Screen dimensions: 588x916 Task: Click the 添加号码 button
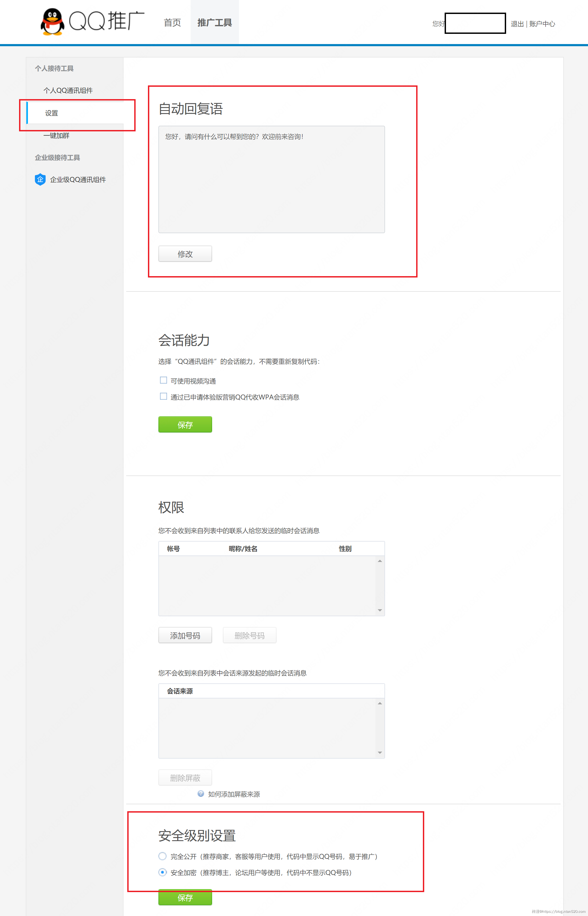coord(185,635)
